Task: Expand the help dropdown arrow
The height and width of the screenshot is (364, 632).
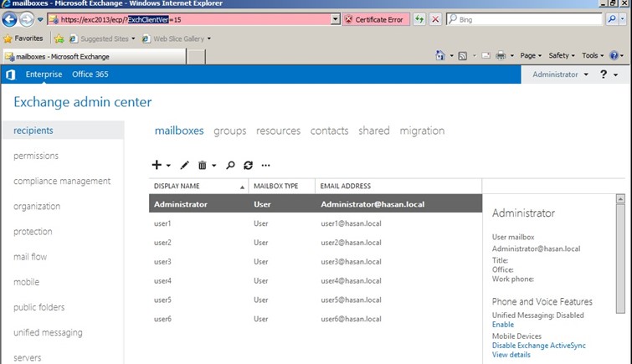Action: [x=616, y=74]
